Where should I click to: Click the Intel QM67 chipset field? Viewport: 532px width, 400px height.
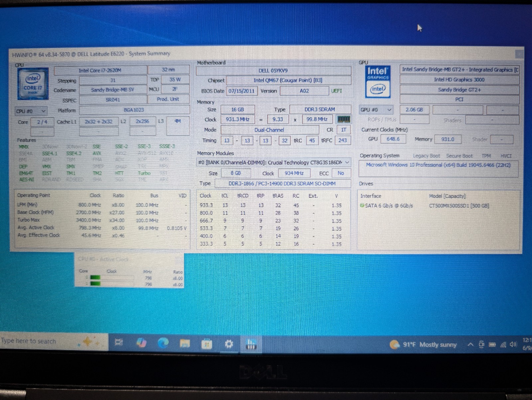[x=288, y=80]
